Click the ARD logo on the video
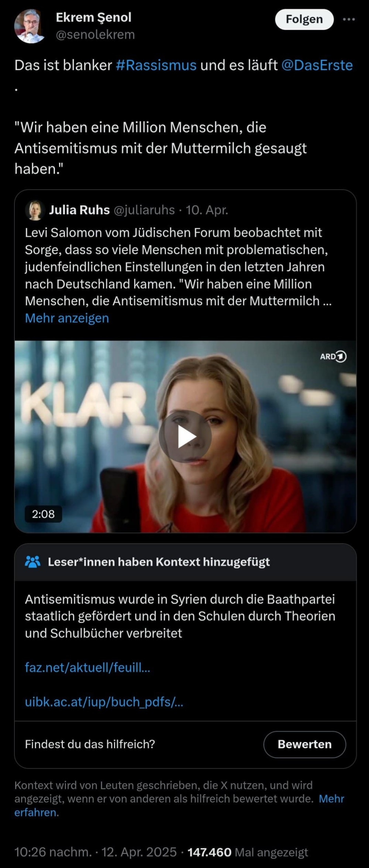Image resolution: width=369 pixels, height=868 pixels. coord(333,357)
